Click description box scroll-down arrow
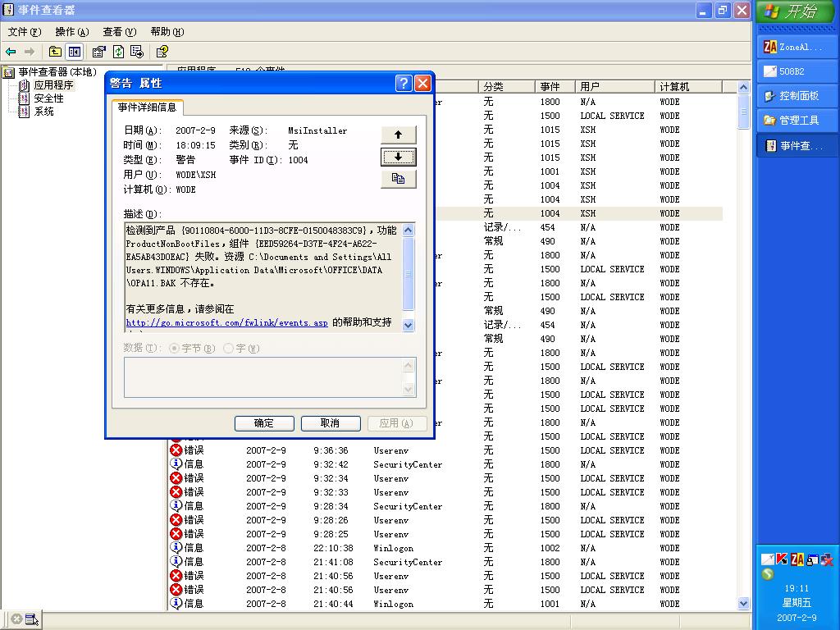This screenshot has width=840, height=630. click(409, 325)
